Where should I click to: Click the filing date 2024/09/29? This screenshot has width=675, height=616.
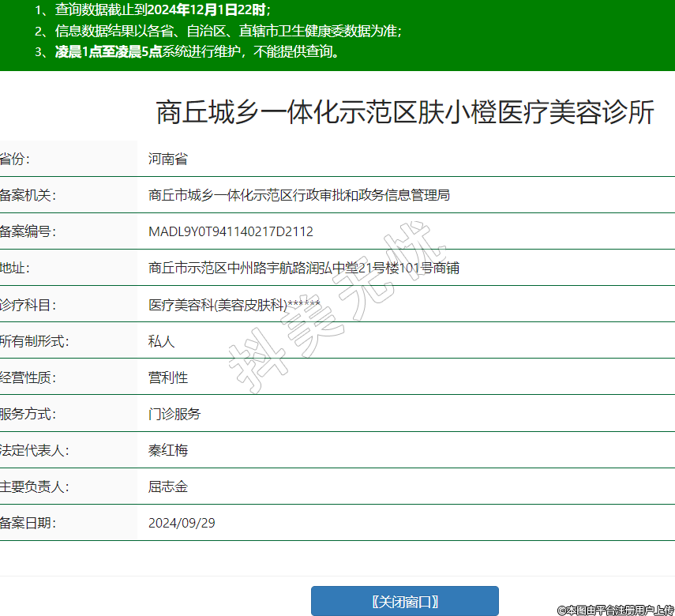[182, 523]
